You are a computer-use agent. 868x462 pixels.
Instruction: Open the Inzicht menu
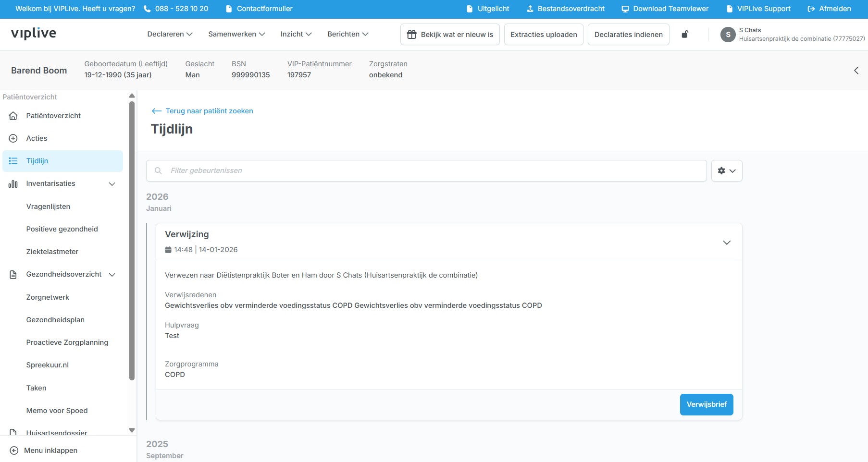(296, 34)
